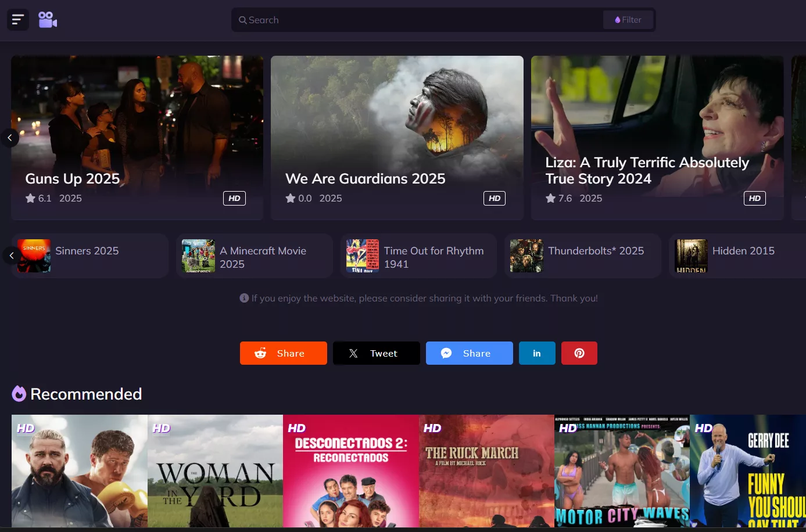This screenshot has width=806, height=532.
Task: Open the Filter options dropdown
Action: click(628, 19)
